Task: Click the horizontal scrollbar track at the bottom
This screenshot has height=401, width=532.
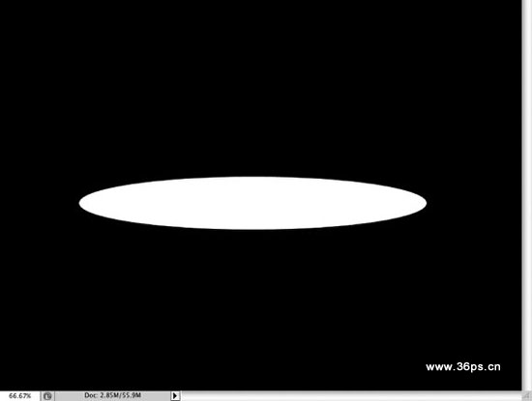Action: (351, 396)
